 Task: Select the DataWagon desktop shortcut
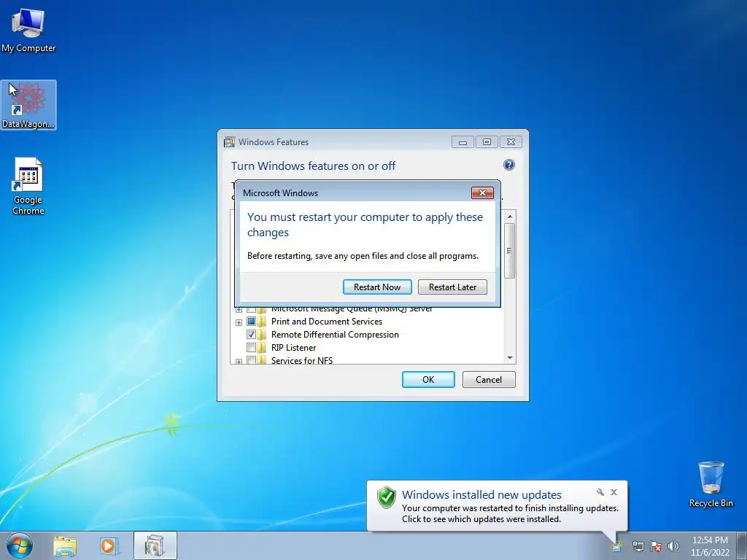coord(28,105)
